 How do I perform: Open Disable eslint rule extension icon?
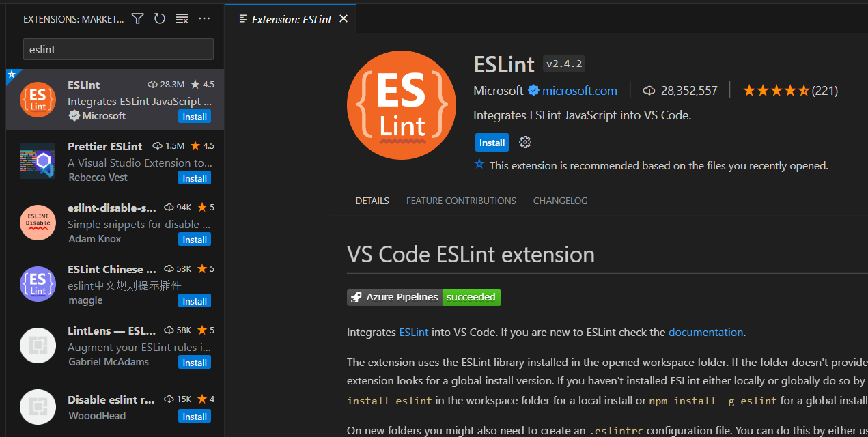tap(38, 407)
